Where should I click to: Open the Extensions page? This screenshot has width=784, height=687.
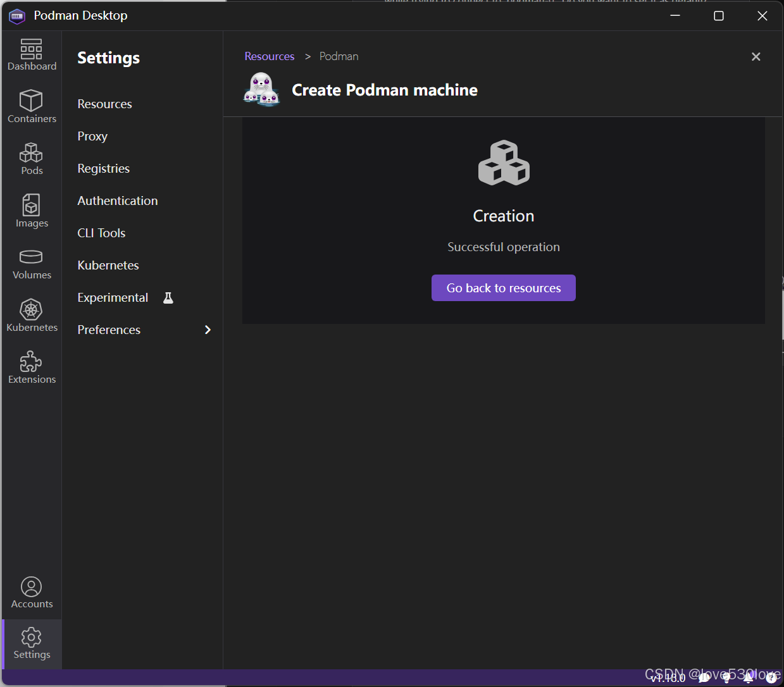[32, 368]
